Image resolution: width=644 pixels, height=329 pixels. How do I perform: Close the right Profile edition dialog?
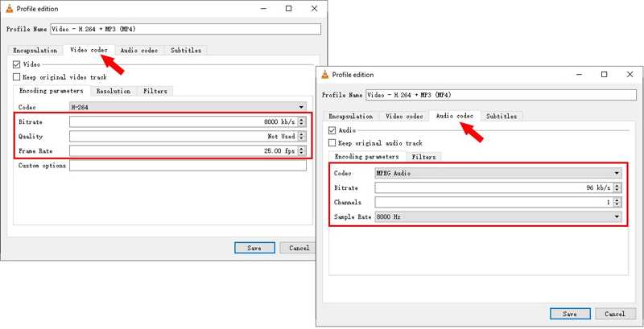tap(629, 75)
